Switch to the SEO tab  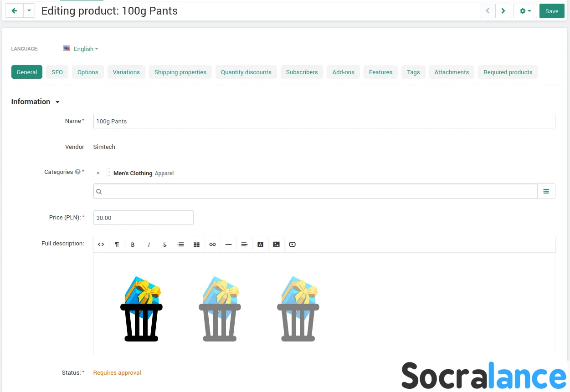[57, 72]
